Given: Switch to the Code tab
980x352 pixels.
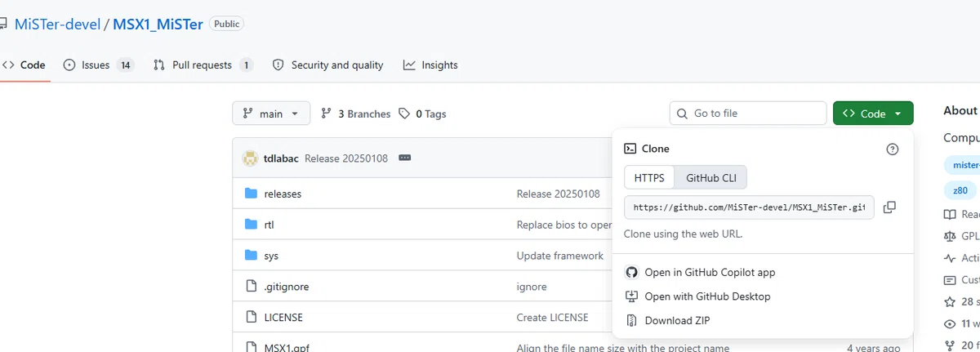Looking at the screenshot, I should click(x=24, y=65).
